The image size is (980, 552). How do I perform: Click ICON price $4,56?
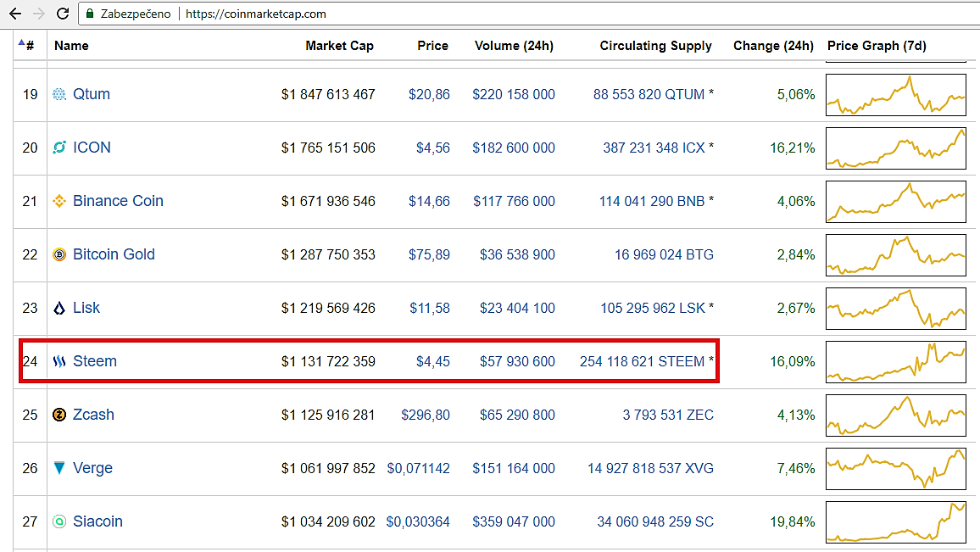coord(433,148)
